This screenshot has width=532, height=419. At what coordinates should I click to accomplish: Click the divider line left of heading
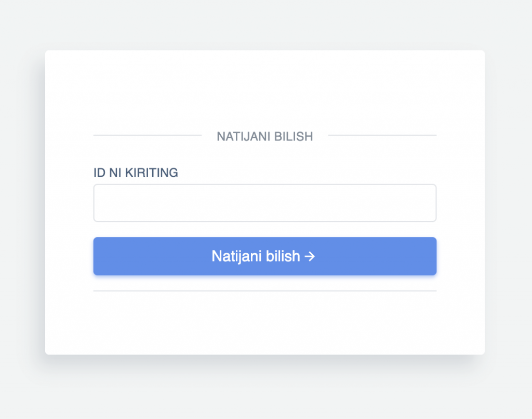(x=148, y=135)
